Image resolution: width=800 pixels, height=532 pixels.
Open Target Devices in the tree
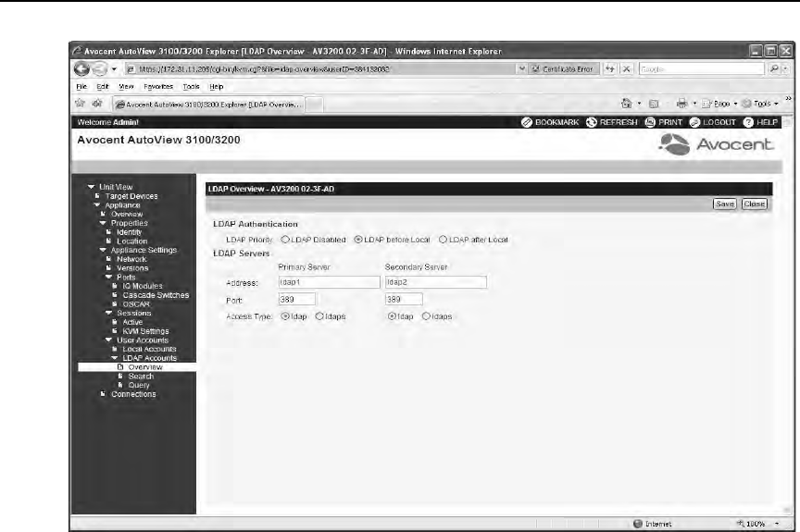tap(131, 196)
